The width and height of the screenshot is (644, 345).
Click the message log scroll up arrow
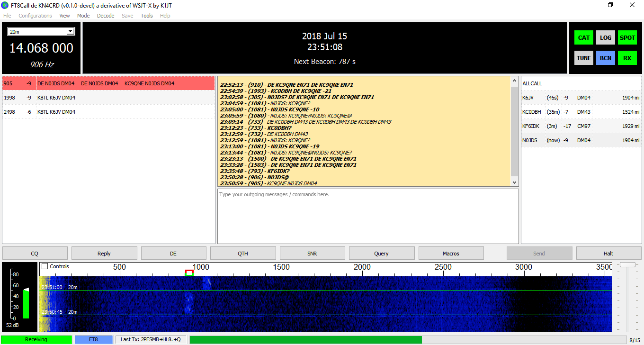515,81
